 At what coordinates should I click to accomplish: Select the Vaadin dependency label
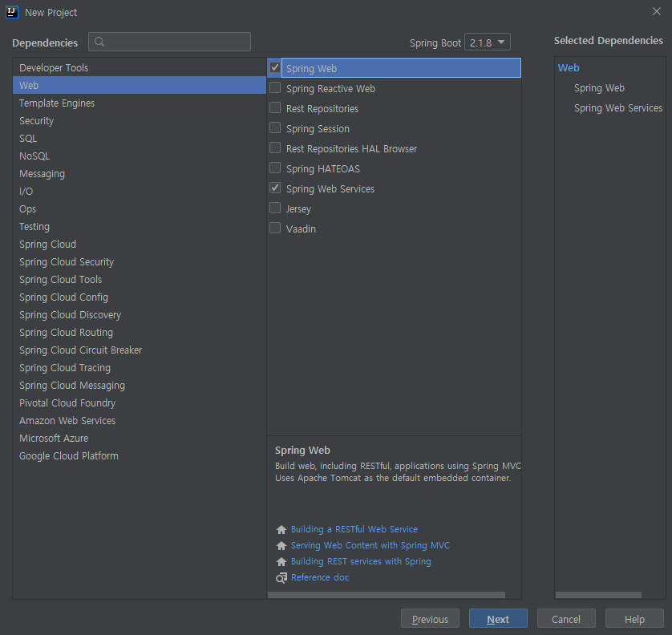coord(301,229)
